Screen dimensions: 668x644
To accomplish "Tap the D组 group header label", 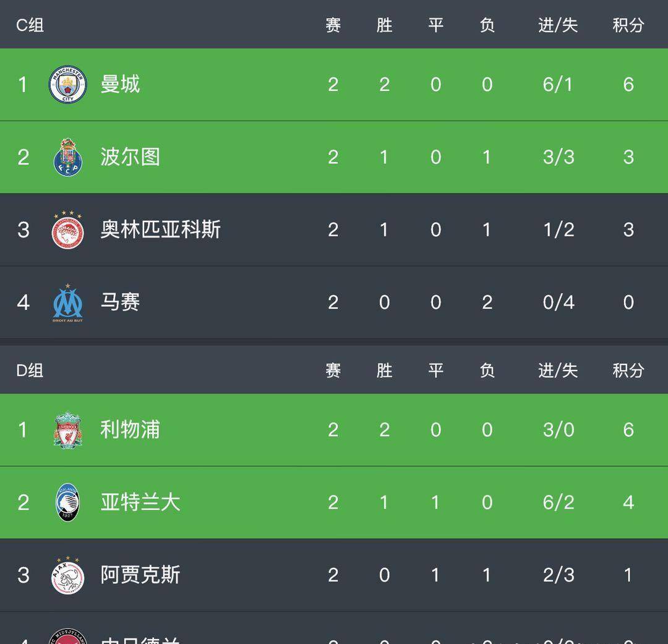I will [30, 371].
